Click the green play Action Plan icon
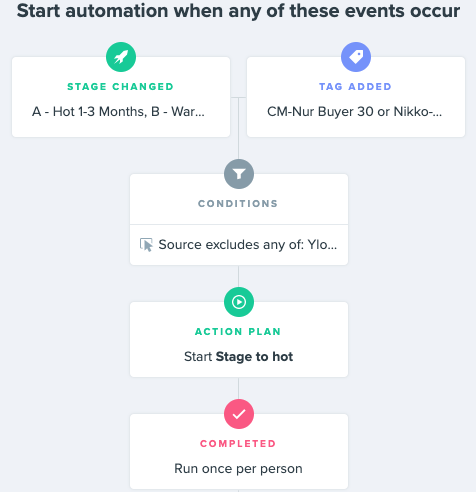Viewport: 476px width, 492px height. [x=239, y=302]
